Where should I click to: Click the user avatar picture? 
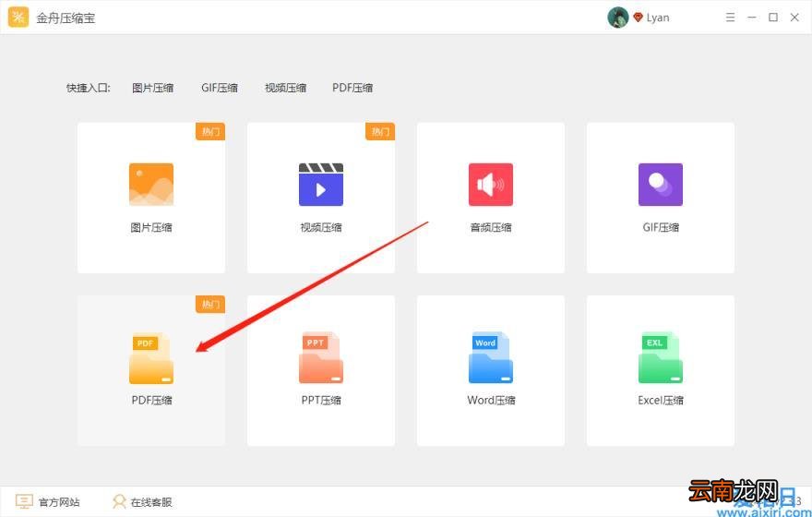coord(618,18)
